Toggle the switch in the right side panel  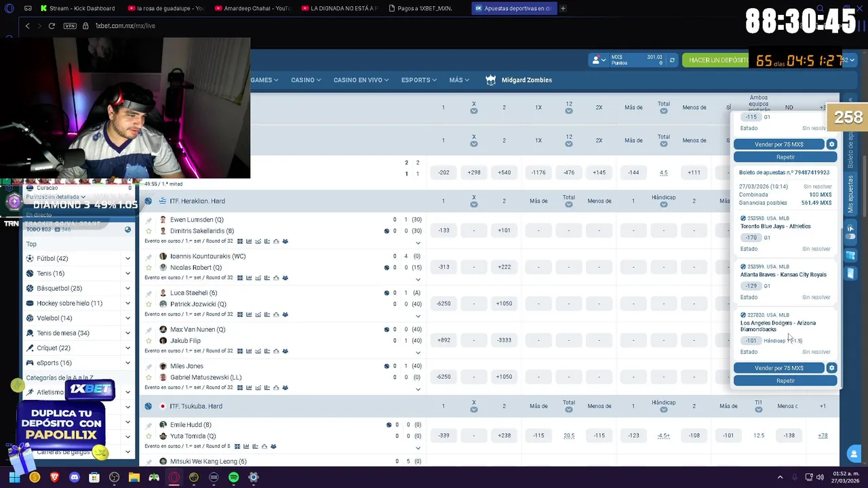(850, 235)
